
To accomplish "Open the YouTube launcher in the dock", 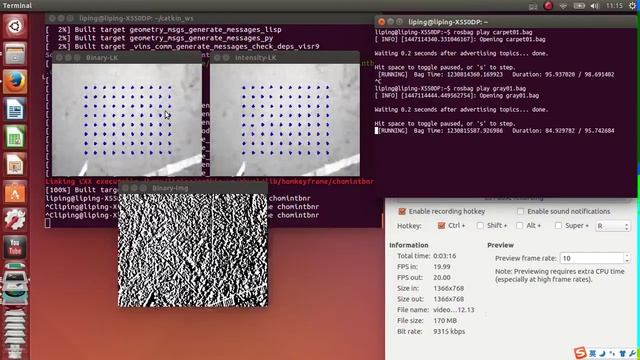I will [x=15, y=247].
